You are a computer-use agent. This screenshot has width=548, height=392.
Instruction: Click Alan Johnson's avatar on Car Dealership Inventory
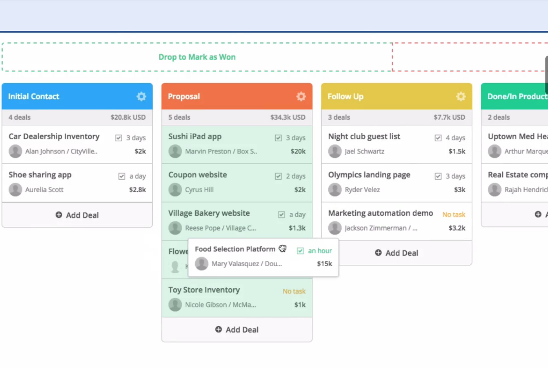15,151
